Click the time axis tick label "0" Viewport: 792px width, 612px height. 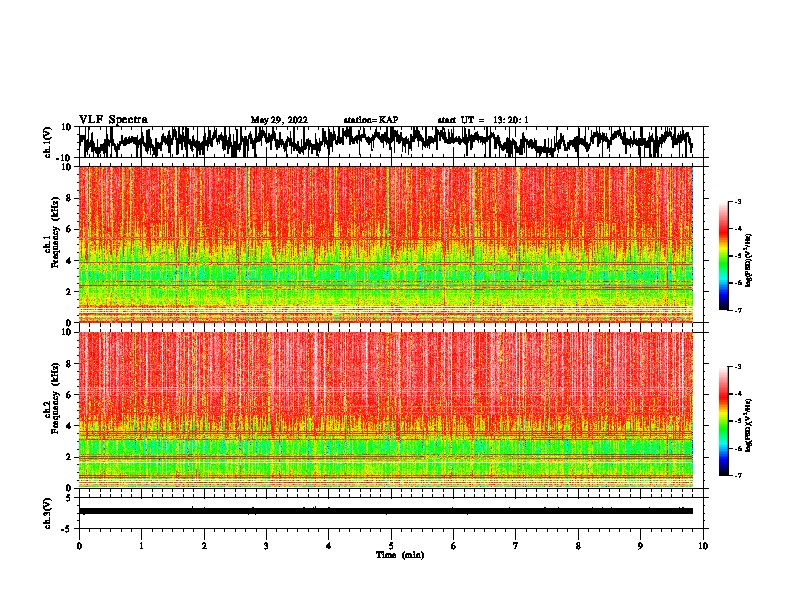[79, 546]
